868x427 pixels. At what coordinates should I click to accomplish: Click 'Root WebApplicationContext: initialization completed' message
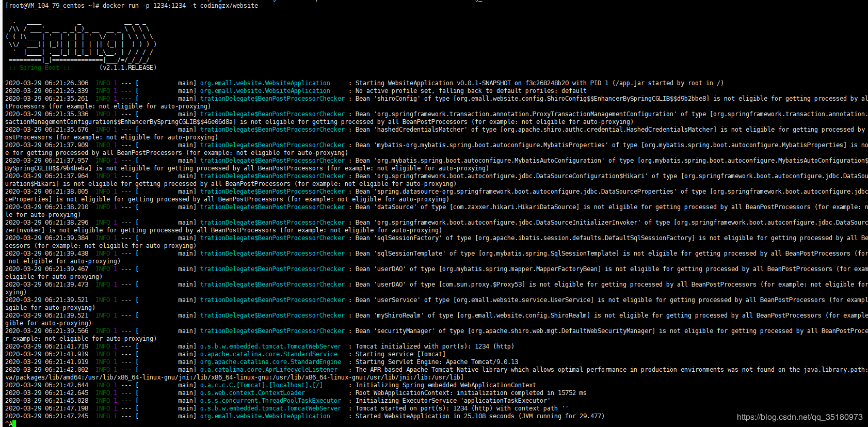pyautogui.click(x=471, y=393)
